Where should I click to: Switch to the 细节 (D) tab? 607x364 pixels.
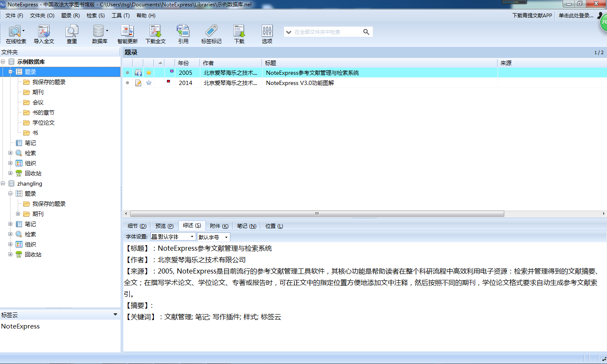tap(137, 226)
